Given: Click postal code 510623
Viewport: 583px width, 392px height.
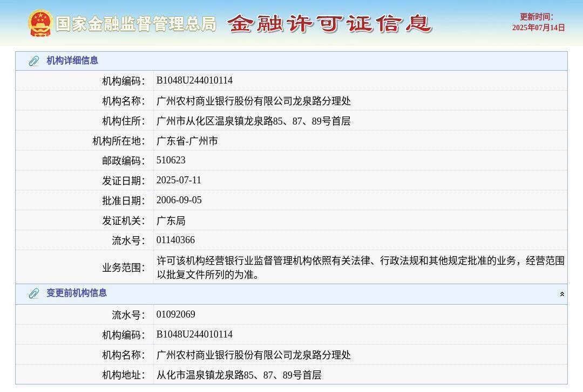Looking at the screenshot, I should (x=171, y=160).
